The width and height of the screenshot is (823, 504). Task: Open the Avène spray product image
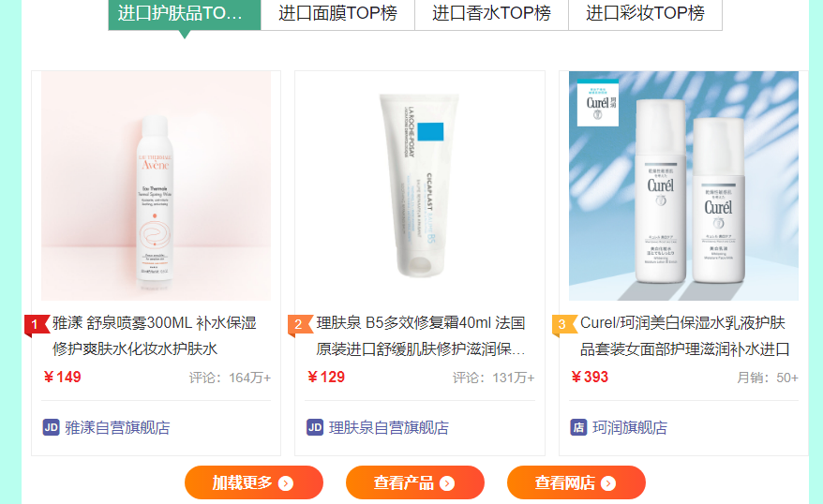[156, 185]
